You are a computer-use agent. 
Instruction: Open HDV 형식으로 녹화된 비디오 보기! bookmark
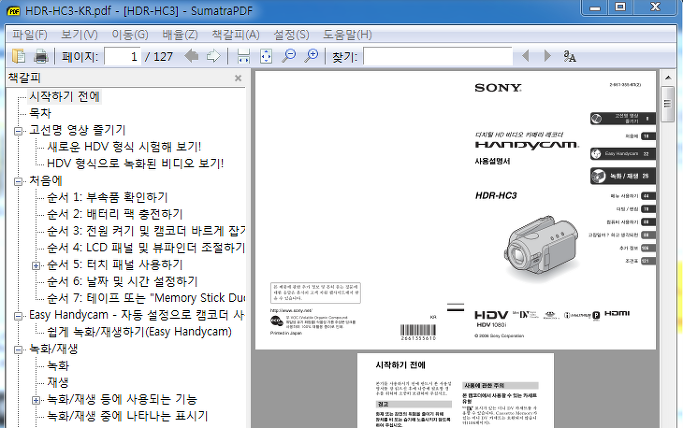135,164
